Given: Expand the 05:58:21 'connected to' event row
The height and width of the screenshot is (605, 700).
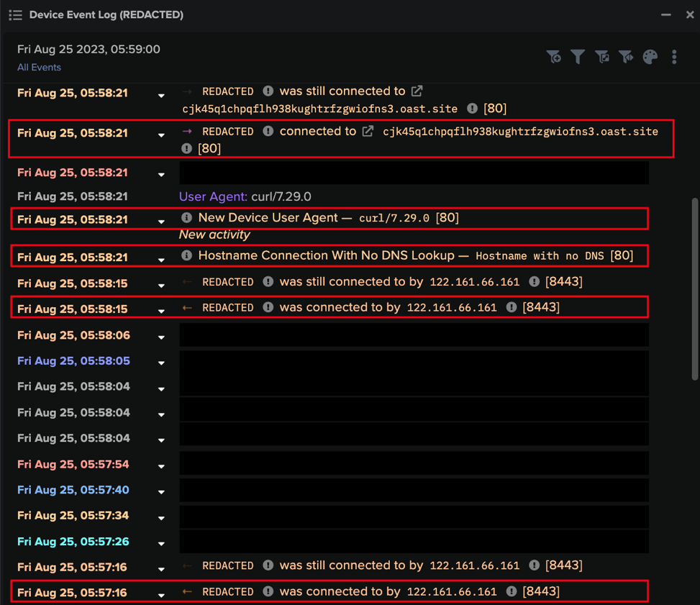Looking at the screenshot, I should [161, 135].
